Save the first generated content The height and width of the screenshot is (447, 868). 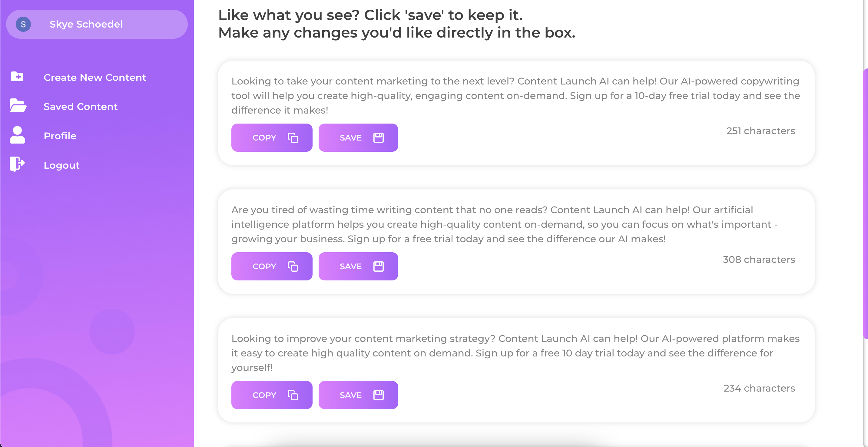click(358, 137)
